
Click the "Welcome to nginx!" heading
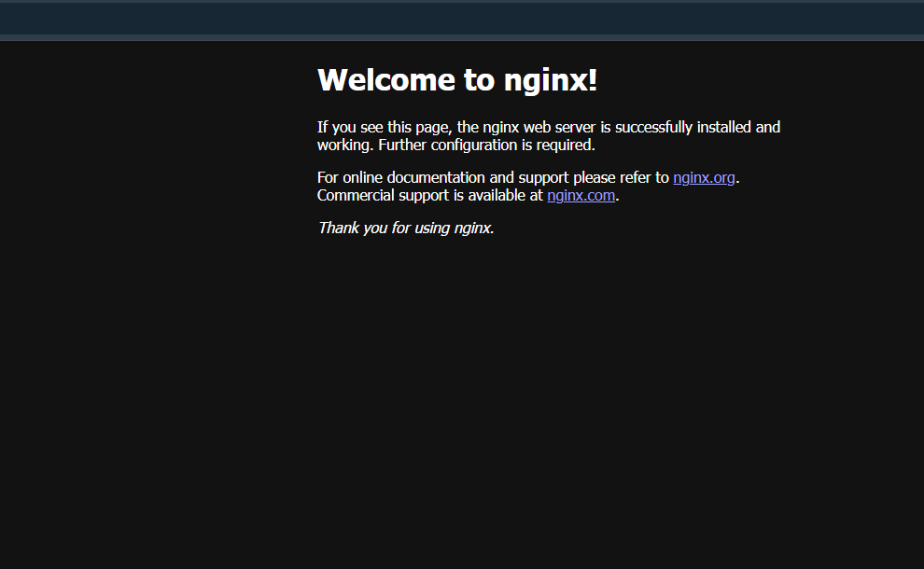click(x=456, y=80)
